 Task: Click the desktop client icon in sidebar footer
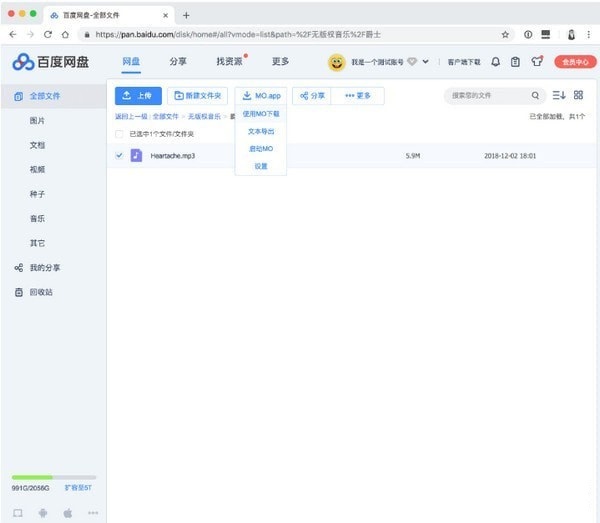pos(18,513)
